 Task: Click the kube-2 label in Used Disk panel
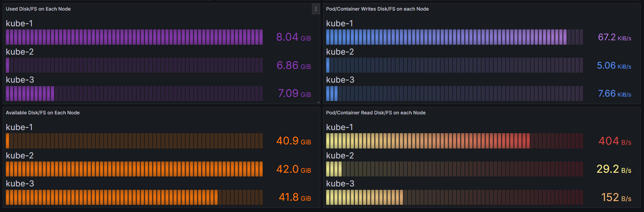(x=20, y=52)
